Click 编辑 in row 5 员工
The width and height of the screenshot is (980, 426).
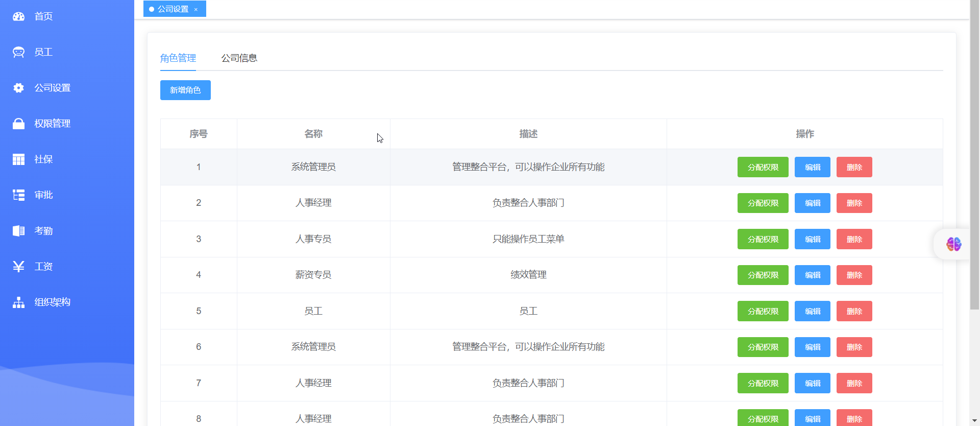coord(813,311)
